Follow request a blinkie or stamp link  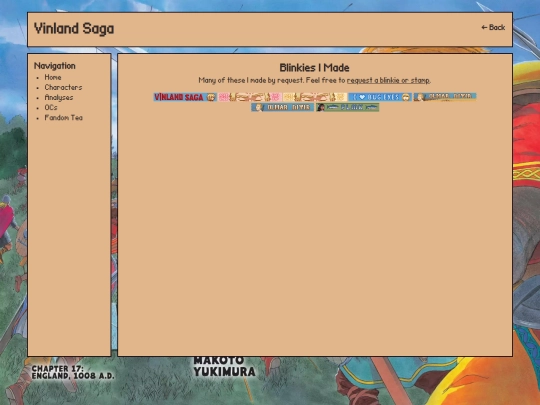pos(388,80)
